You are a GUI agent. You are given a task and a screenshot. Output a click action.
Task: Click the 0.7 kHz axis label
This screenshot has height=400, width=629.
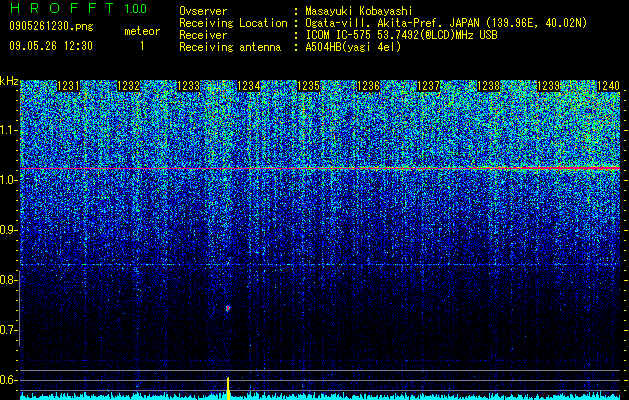pos(9,330)
